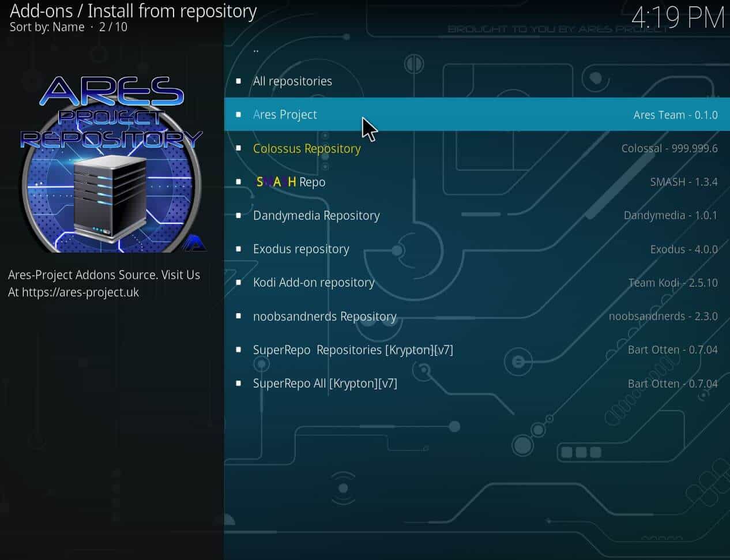This screenshot has height=560, width=730.
Task: Click the bullet icon beside Colossus Repository
Action: pos(239,148)
